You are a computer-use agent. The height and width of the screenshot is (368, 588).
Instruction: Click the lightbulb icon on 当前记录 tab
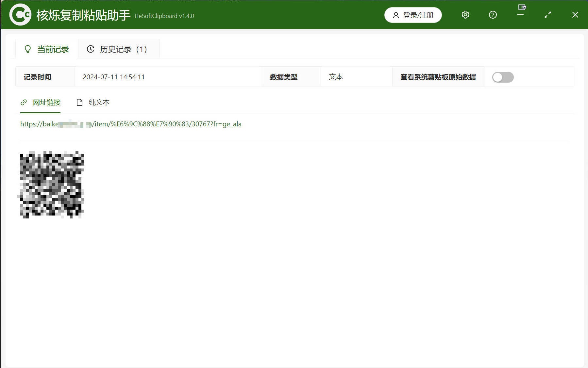tap(28, 49)
